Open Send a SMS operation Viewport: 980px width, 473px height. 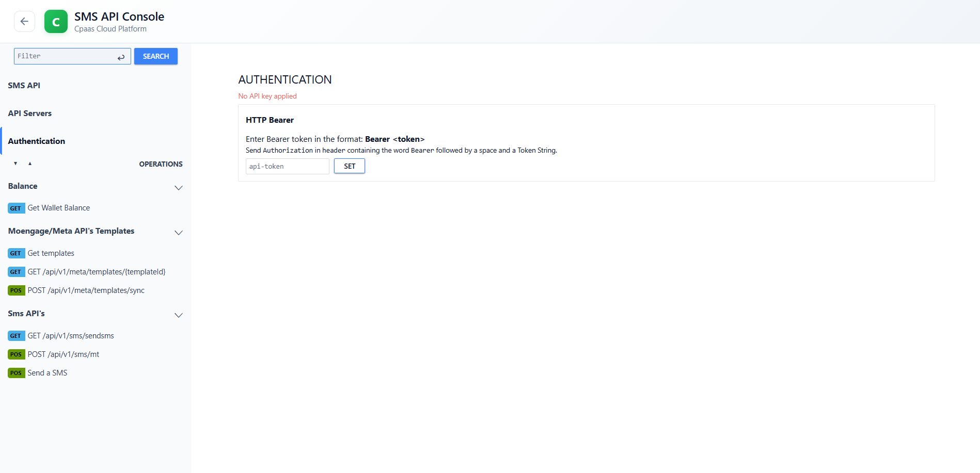tap(48, 373)
